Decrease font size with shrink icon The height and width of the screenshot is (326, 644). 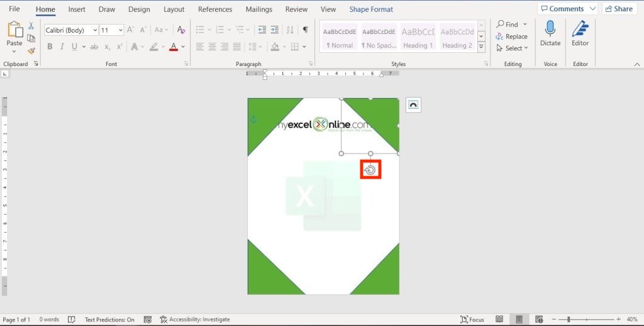coord(143,30)
